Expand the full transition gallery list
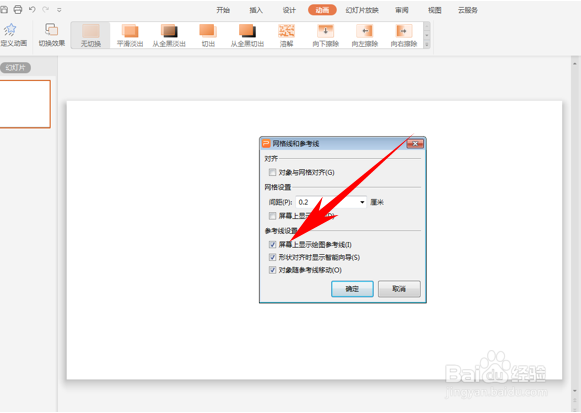 coord(427,44)
